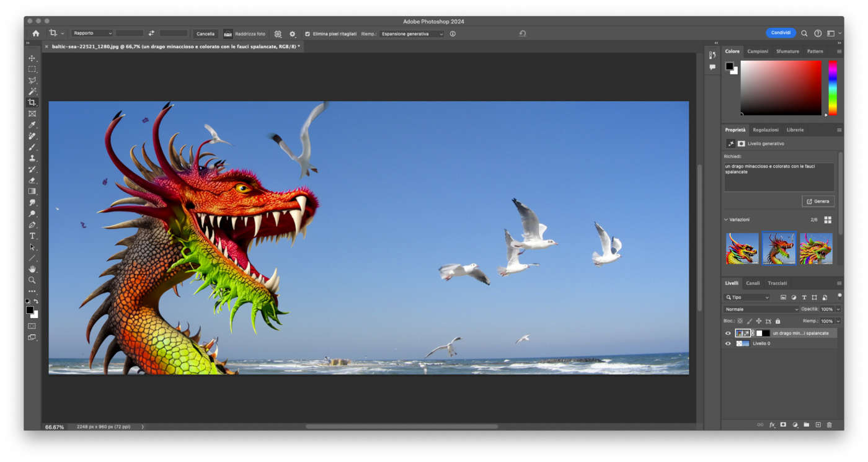Select the Move tool
The height and width of the screenshot is (462, 868).
point(32,58)
